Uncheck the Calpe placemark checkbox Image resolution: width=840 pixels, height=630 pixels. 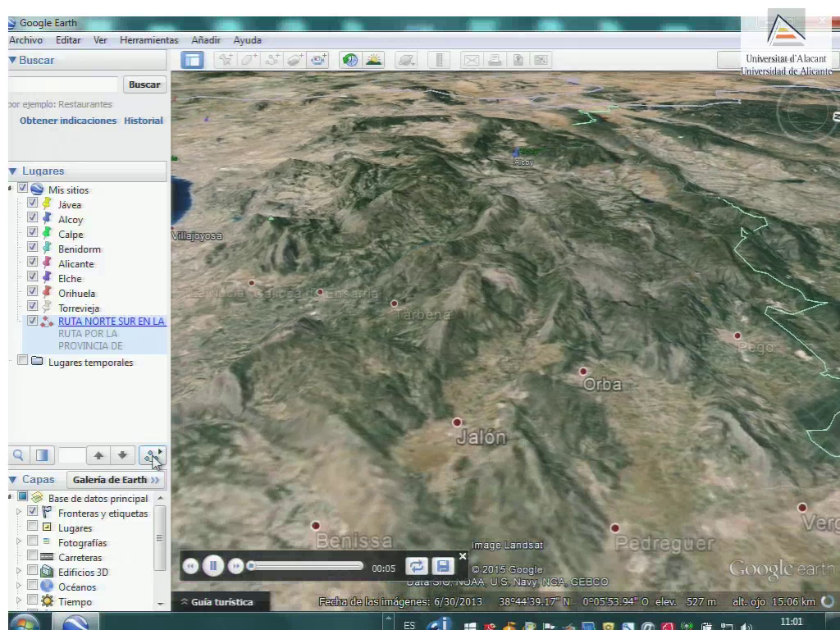(x=32, y=233)
